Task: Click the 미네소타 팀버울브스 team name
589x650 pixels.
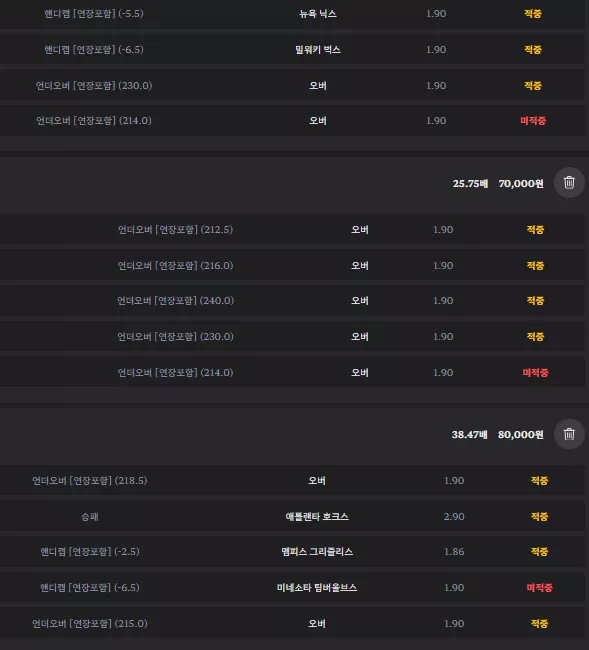Action: click(317, 588)
